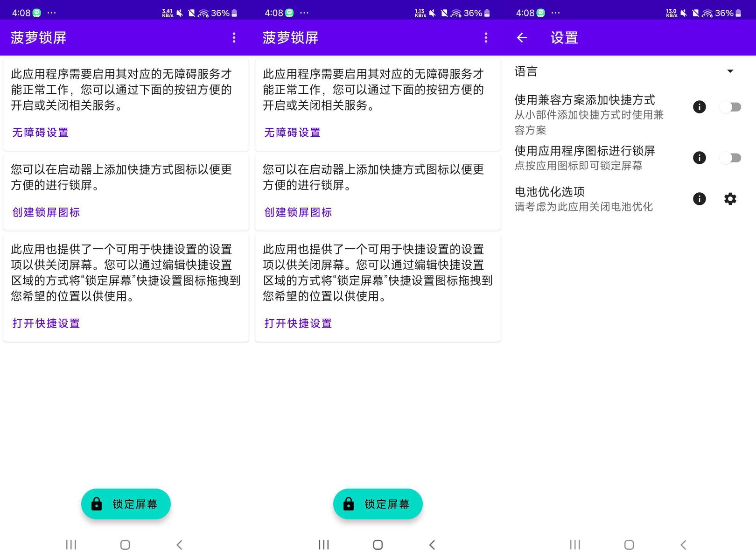756x560 pixels.
Task: Toggle 使用兼容方案添加快捷方式 switch
Action: click(730, 107)
